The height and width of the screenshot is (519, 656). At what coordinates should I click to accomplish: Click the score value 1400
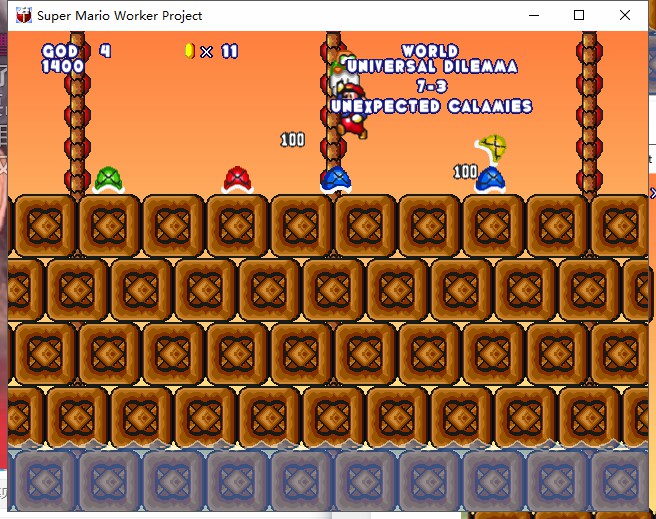pos(63,66)
